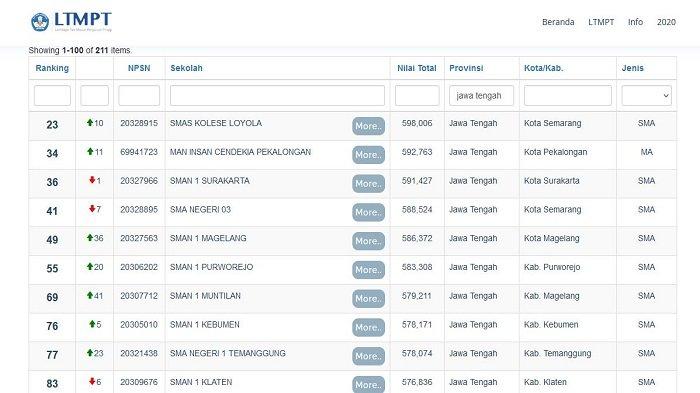Focus the Provinsi filter field with jawa tengah

[x=481, y=96]
